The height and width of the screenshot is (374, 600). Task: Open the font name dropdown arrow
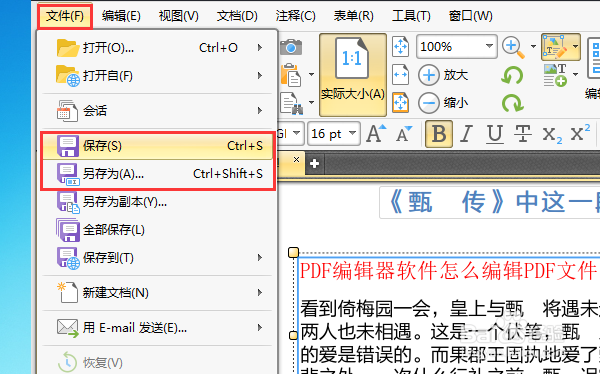[296, 134]
